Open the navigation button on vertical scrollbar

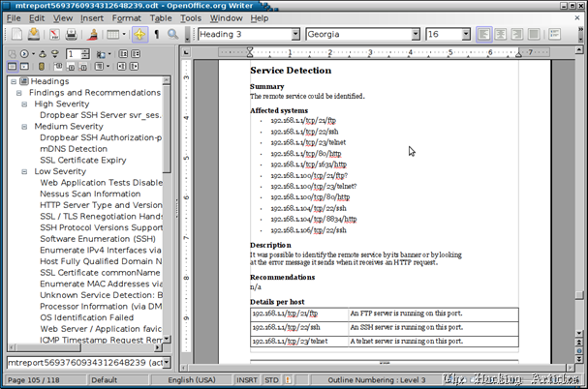pos(579,350)
